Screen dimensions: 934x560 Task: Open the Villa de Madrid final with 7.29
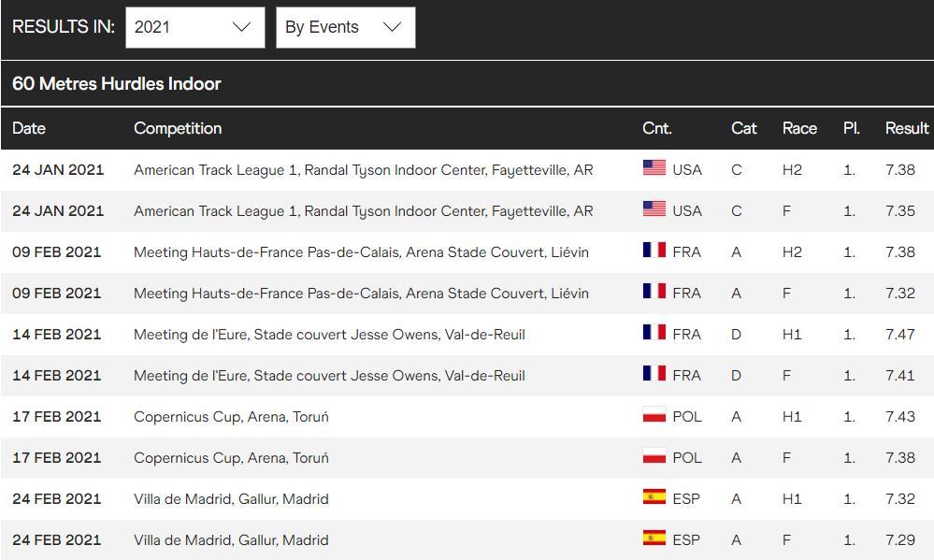tap(231, 539)
